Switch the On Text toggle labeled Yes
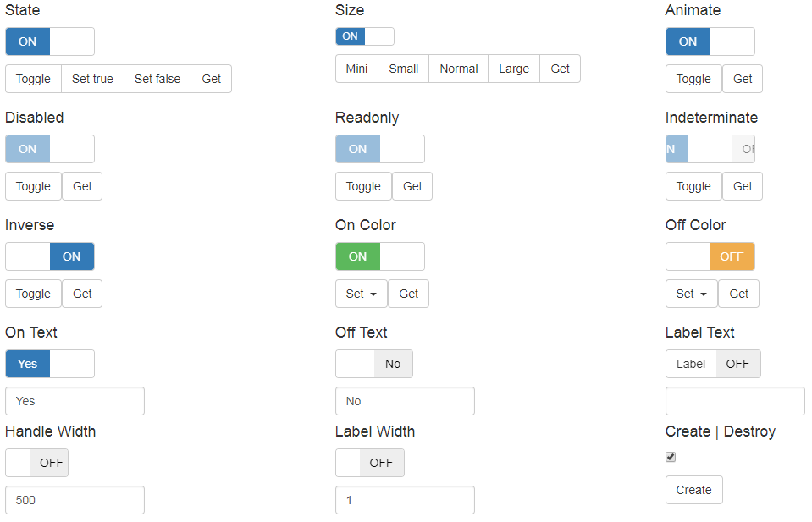The height and width of the screenshot is (522, 812). (49, 363)
